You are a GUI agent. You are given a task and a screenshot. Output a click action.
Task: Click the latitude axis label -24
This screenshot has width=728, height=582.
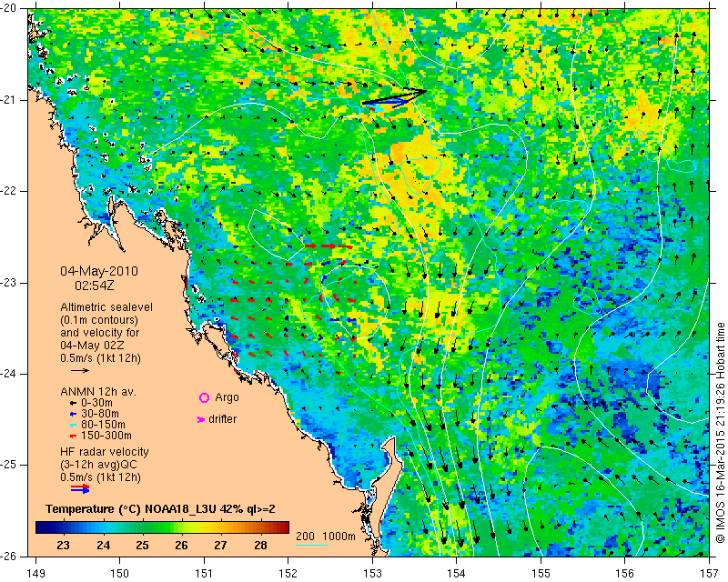8,374
